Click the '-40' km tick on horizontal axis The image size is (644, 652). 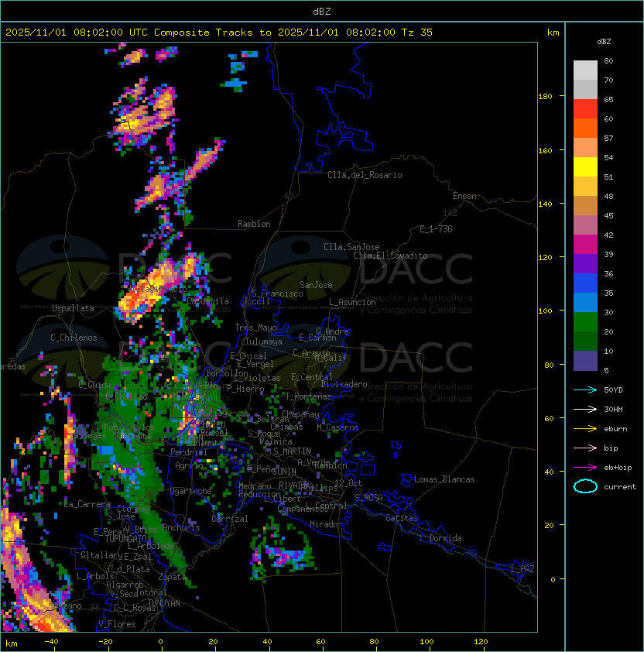click(51, 642)
